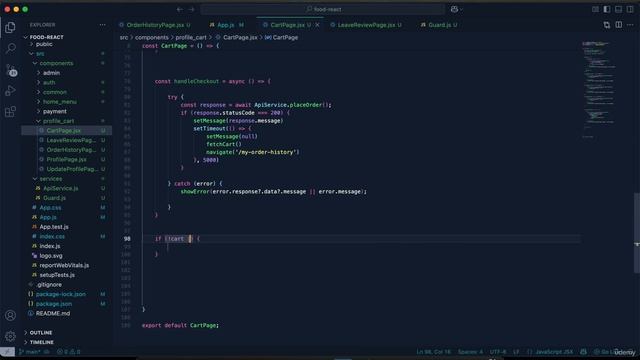Go forward with the right arrow in the title bar
This screenshot has width=640, height=360.
tap(191, 9)
